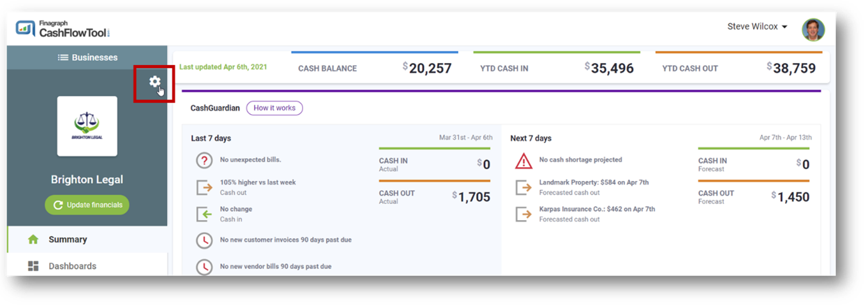Click the Cash Balance tile

(x=375, y=68)
